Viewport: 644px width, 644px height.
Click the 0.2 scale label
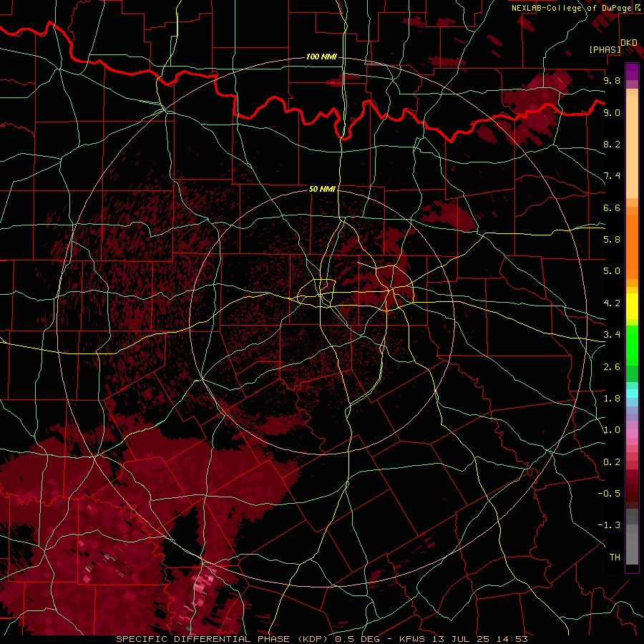pyautogui.click(x=612, y=462)
